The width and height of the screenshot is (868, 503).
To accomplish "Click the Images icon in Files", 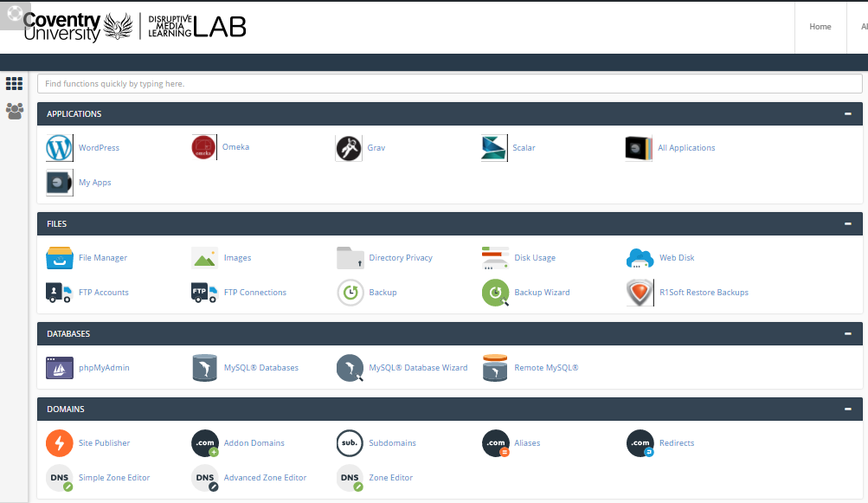I will [x=204, y=258].
